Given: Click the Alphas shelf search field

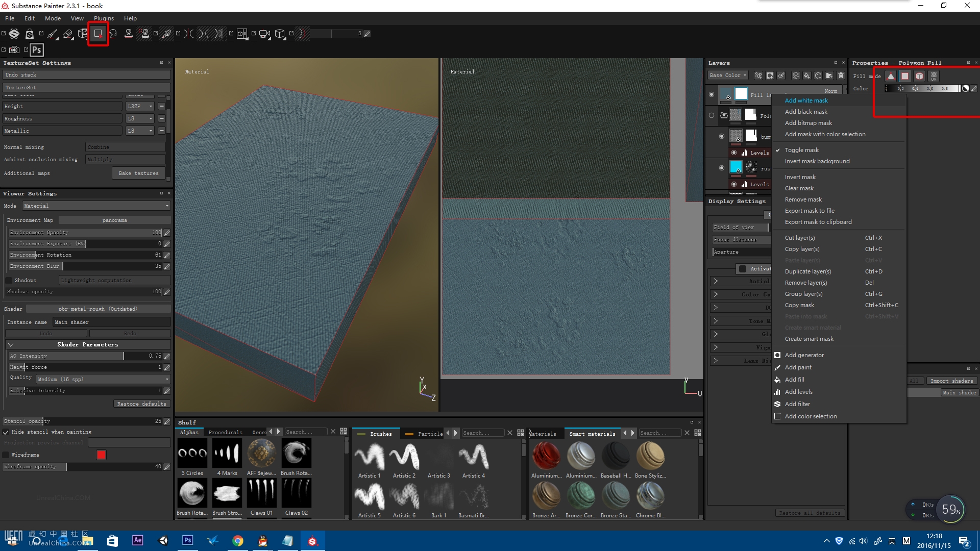Looking at the screenshot, I should point(306,432).
